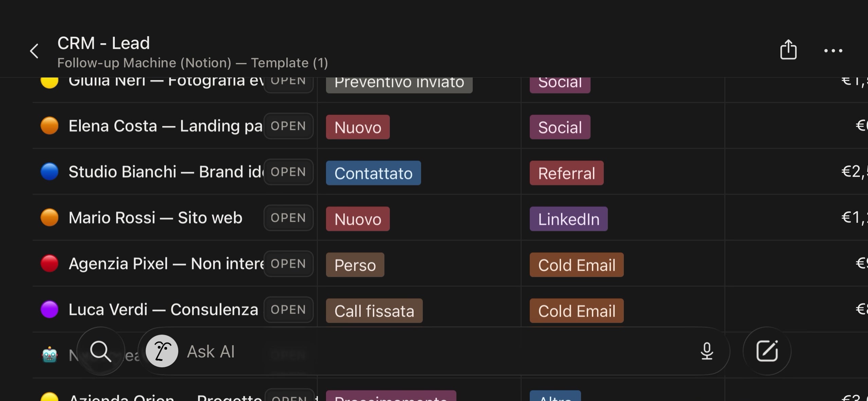Select the orange status circle beside Mario Rossi
Image resolution: width=868 pixels, height=401 pixels.
click(49, 217)
